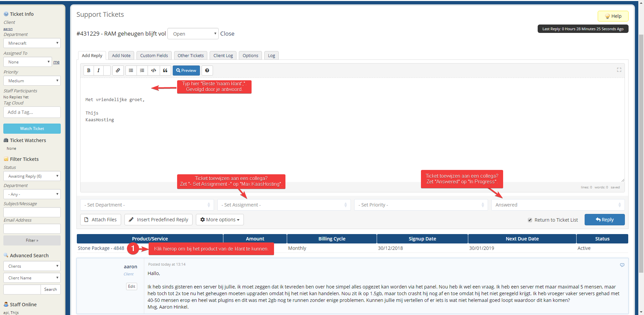Toggle bold formatting in reply editor

tap(89, 71)
